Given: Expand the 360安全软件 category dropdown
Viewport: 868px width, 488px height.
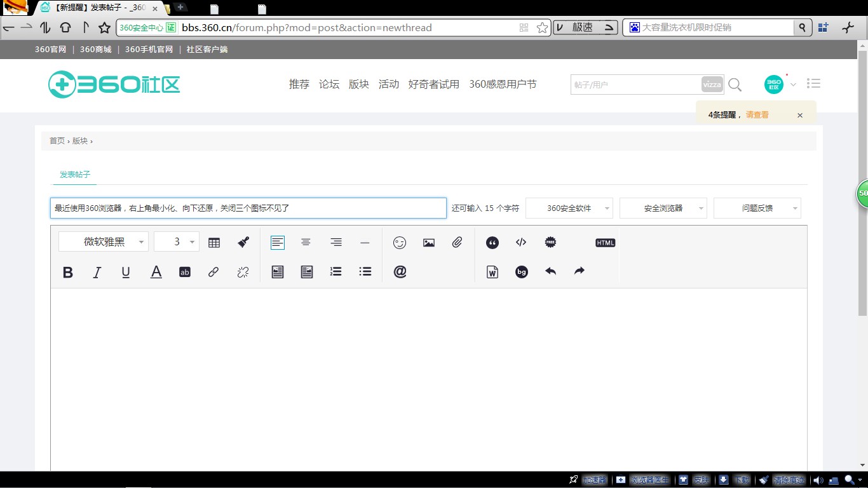Looking at the screenshot, I should [569, 208].
